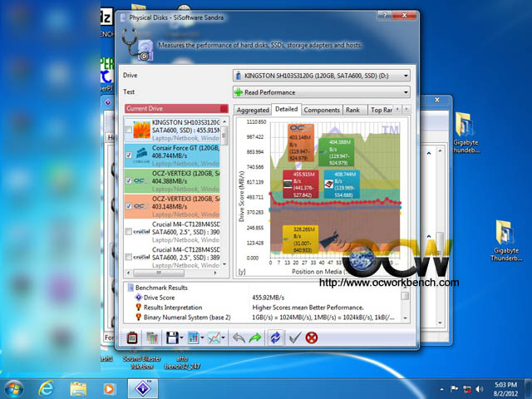This screenshot has height=399, width=532.
Task: Open the Top Rank tab
Action: coord(382,110)
